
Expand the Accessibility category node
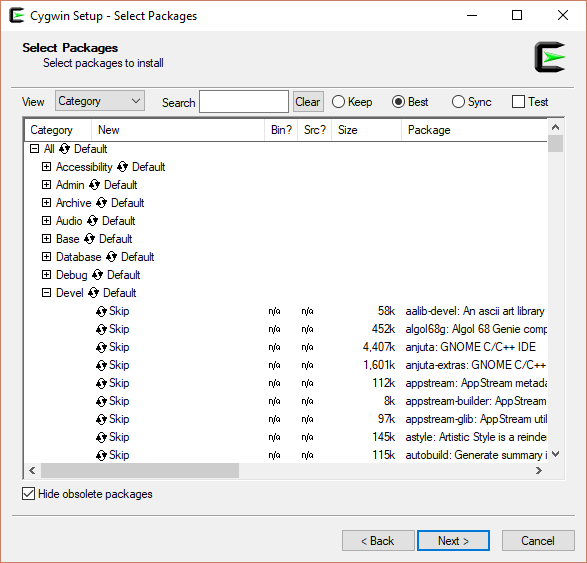click(46, 167)
